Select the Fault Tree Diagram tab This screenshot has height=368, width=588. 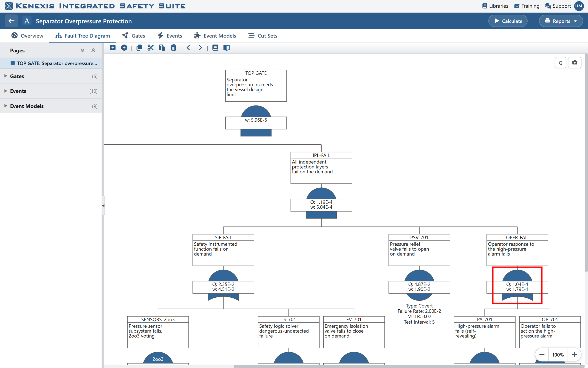83,36
